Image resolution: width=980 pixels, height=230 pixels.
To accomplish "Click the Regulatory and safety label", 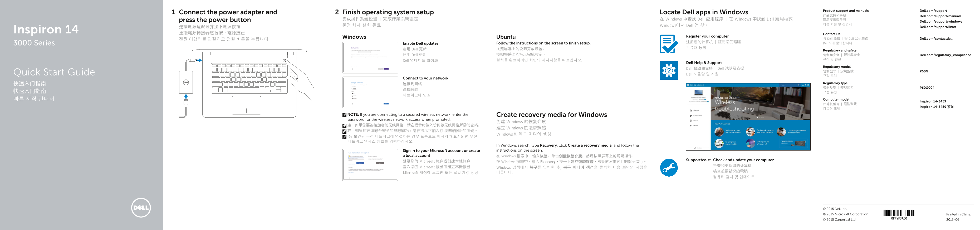I will (x=839, y=50).
